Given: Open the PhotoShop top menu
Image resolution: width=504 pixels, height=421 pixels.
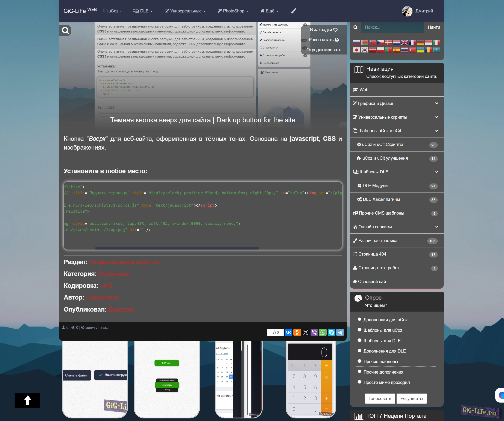Looking at the screenshot, I should [x=233, y=11].
